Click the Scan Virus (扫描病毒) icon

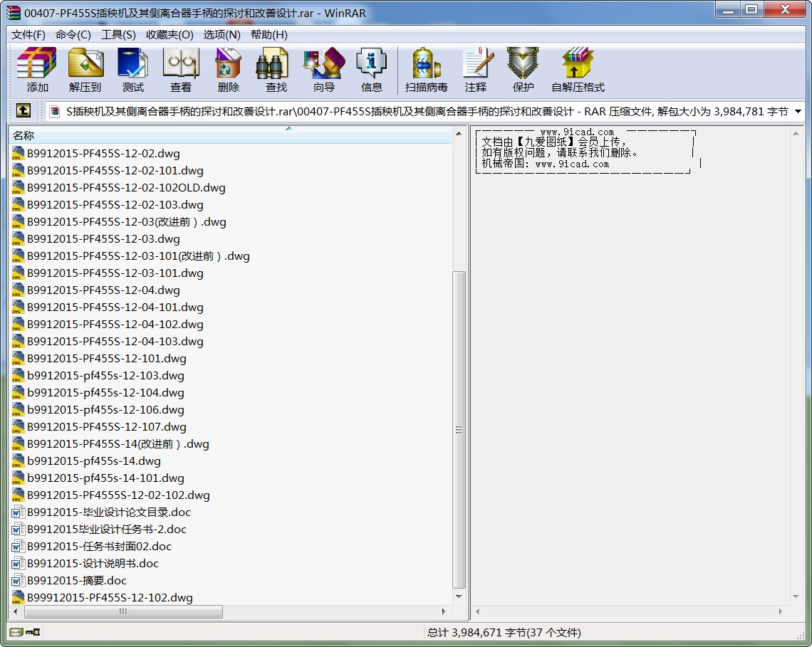pos(426,70)
